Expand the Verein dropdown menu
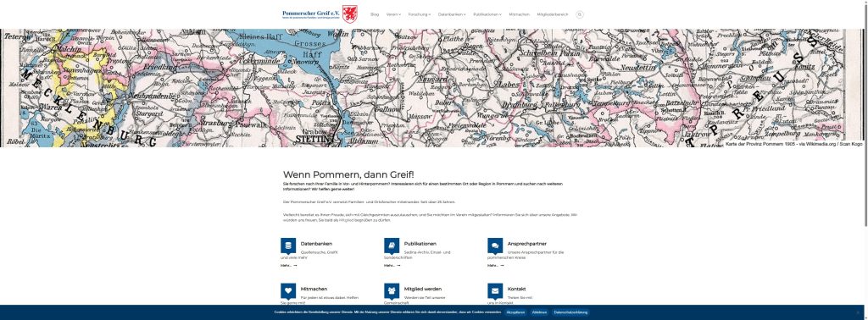The width and height of the screenshot is (868, 320). point(393,14)
